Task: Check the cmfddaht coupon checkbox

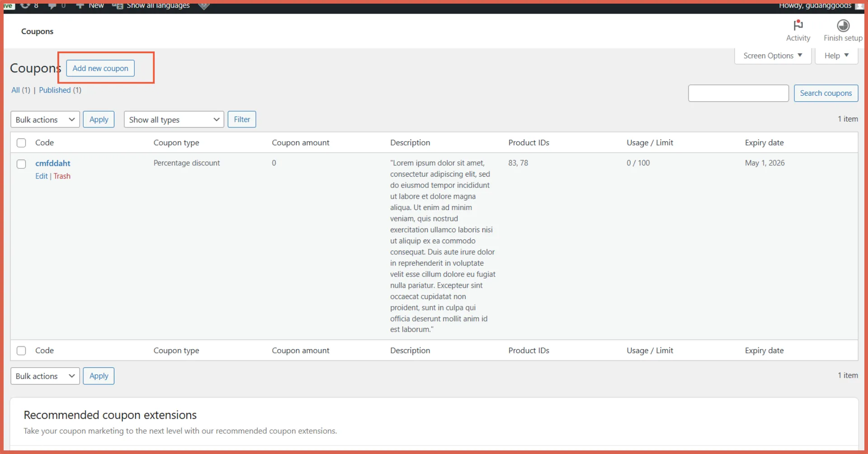Action: (21, 164)
